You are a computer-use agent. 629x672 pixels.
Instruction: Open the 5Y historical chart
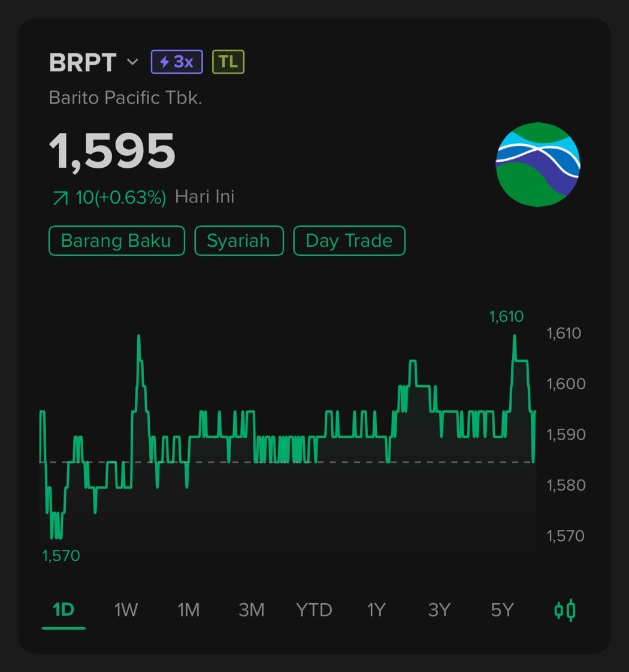501,610
